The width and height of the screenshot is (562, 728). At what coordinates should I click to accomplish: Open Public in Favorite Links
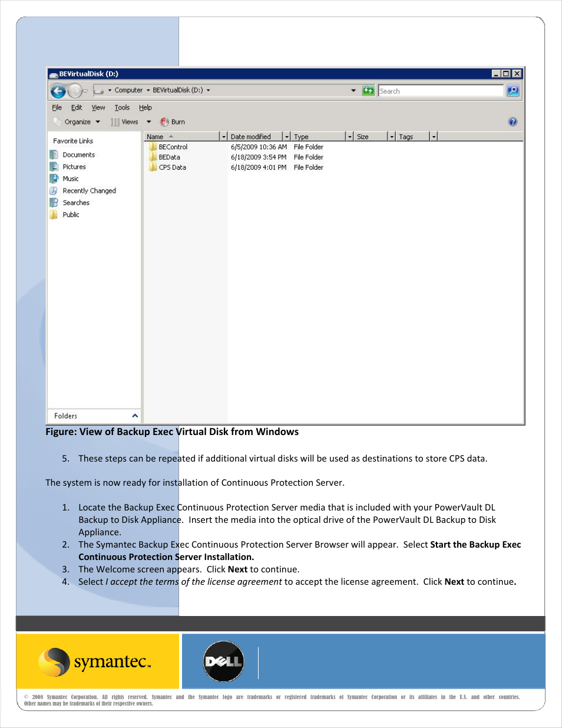[x=71, y=215]
